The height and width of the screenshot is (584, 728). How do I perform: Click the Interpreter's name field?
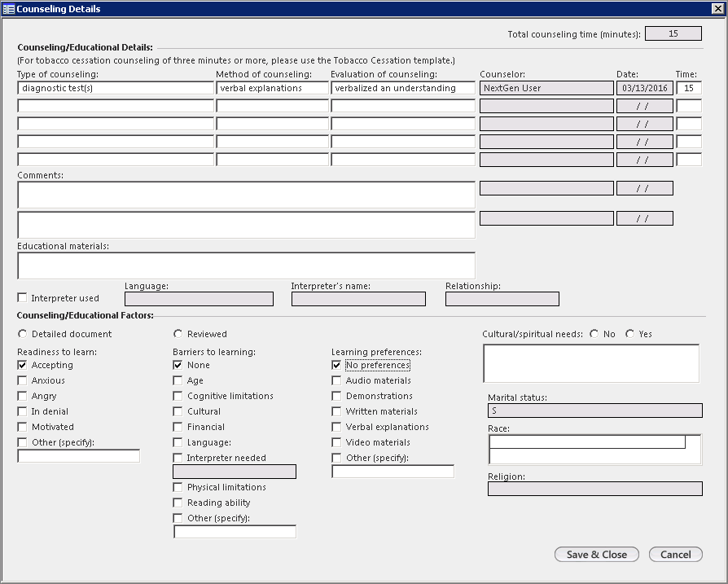(x=358, y=299)
